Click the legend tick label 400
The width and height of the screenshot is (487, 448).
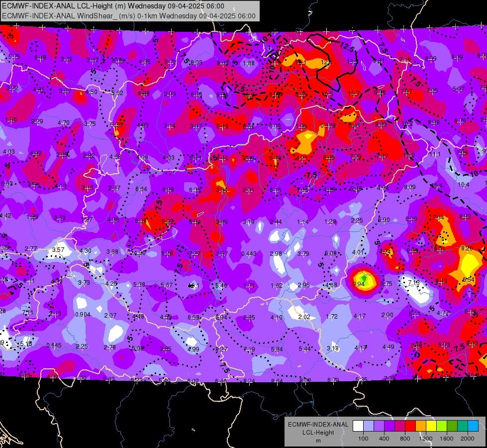pos(384,439)
